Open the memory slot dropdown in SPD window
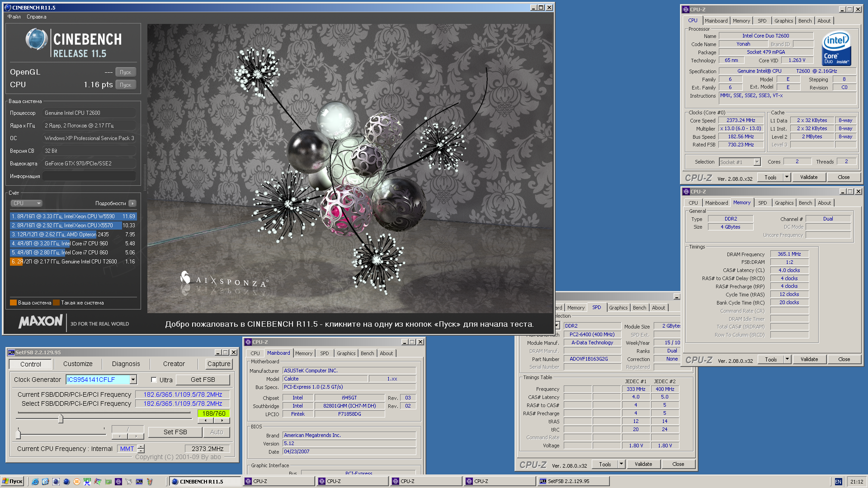The height and width of the screenshot is (488, 868). (557, 325)
